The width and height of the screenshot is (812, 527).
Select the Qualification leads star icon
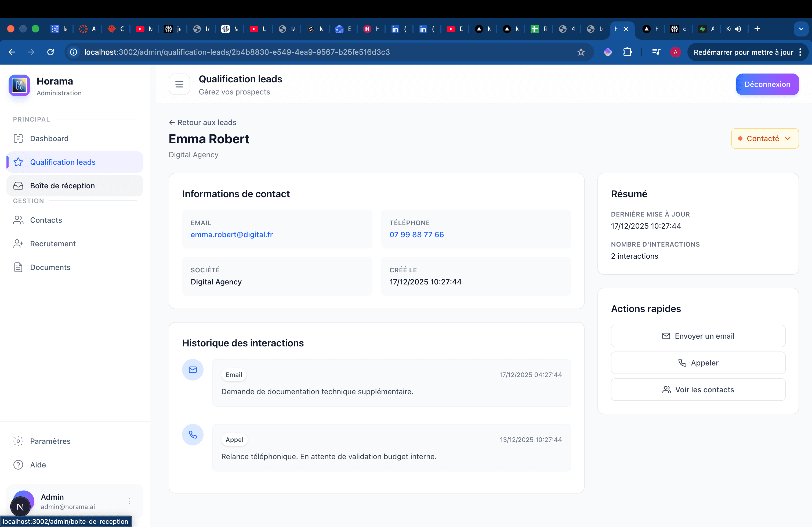pos(18,162)
